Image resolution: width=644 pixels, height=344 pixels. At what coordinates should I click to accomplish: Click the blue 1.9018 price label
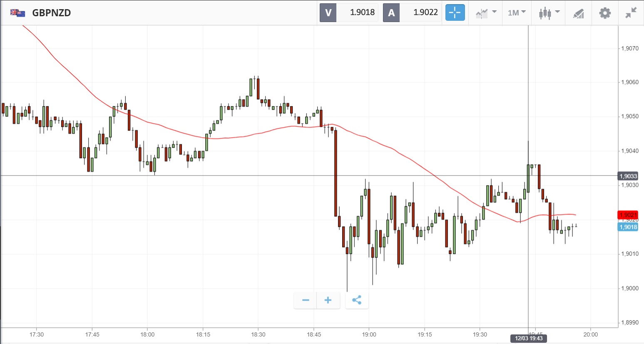pyautogui.click(x=628, y=227)
